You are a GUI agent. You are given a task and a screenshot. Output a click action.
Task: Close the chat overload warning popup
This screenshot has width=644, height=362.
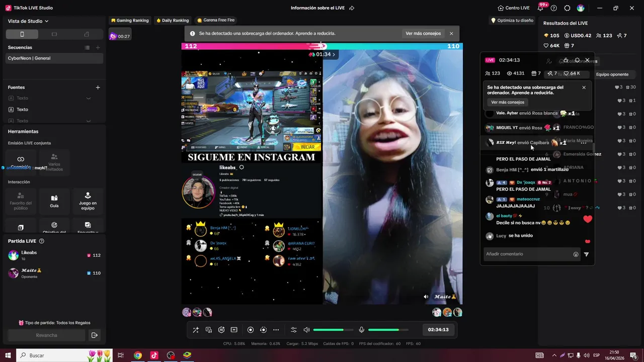point(584,87)
